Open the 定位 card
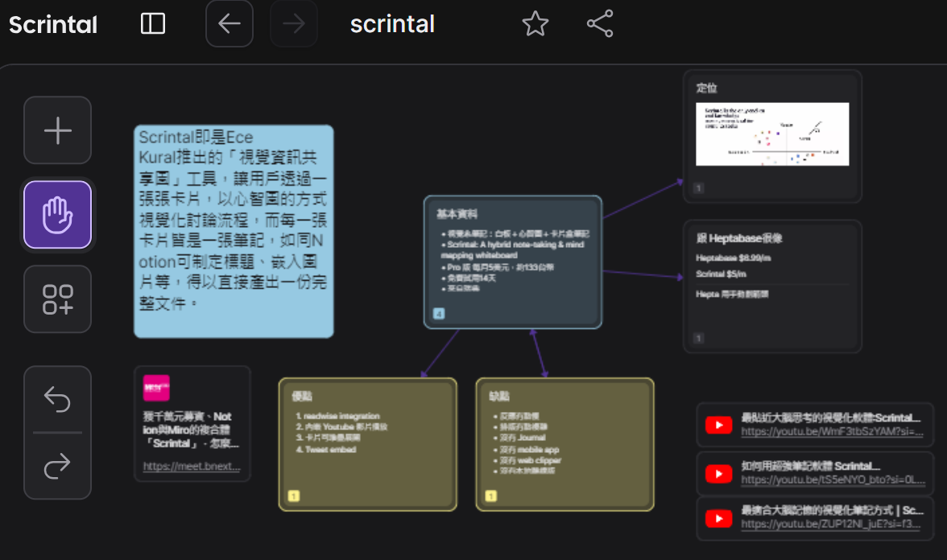This screenshot has height=560, width=947. (x=772, y=137)
